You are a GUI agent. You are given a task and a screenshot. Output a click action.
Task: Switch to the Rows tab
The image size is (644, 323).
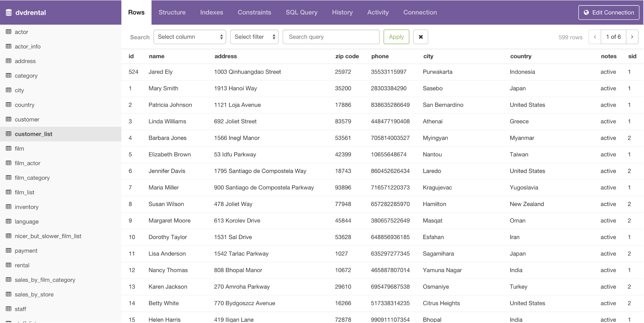tap(136, 12)
